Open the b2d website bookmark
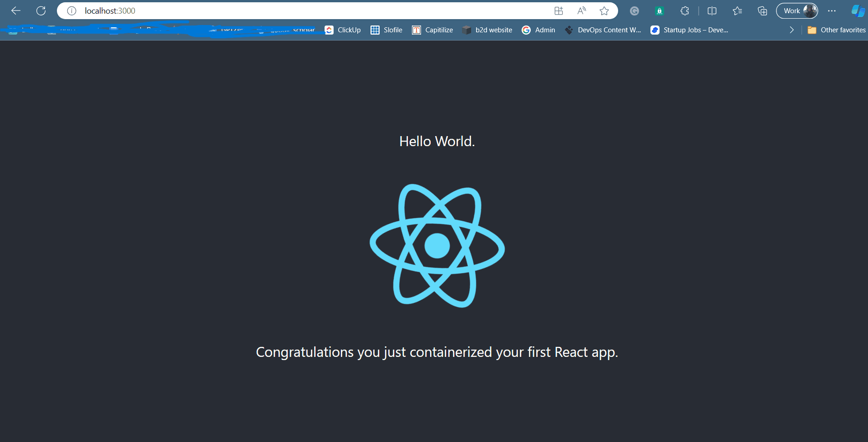868x442 pixels. (487, 30)
